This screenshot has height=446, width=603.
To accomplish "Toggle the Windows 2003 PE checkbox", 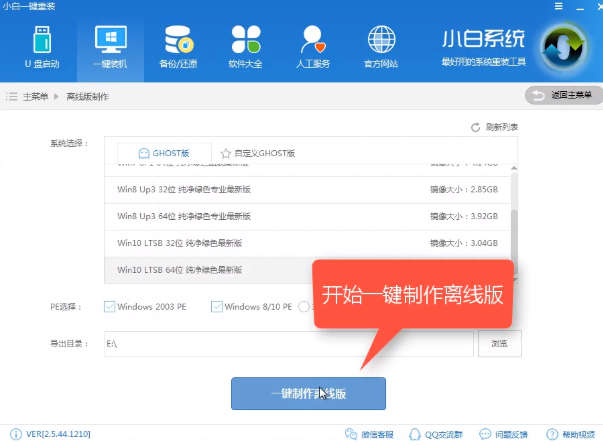I will click(110, 306).
